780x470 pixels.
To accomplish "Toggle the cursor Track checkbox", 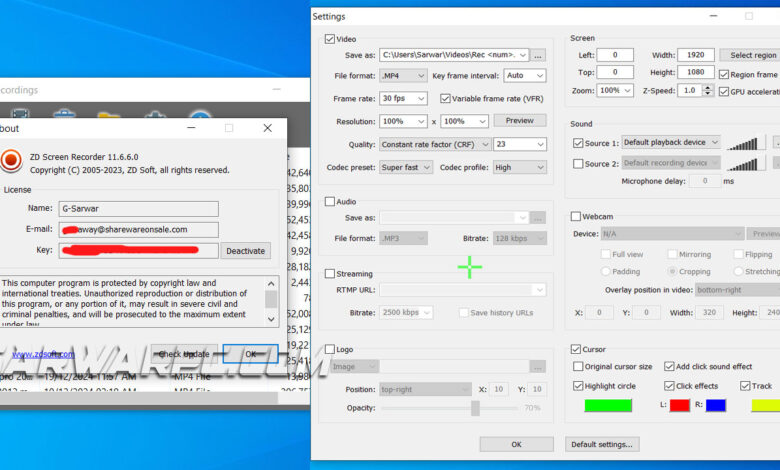I will point(745,386).
